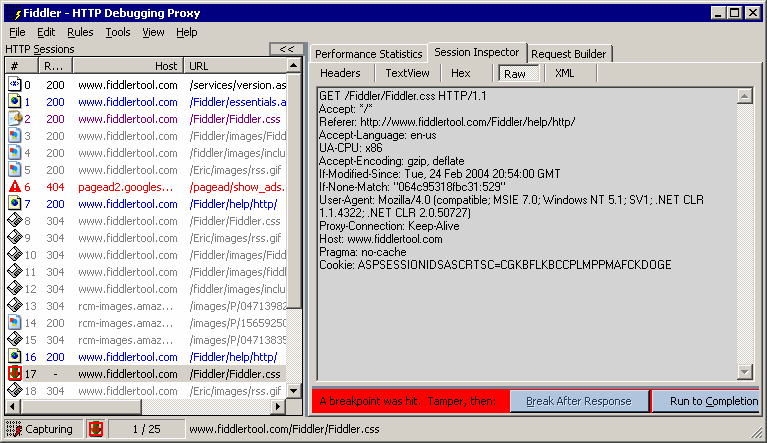The height and width of the screenshot is (443, 767).
Task: Select the Session Inspector tab
Action: tap(476, 52)
